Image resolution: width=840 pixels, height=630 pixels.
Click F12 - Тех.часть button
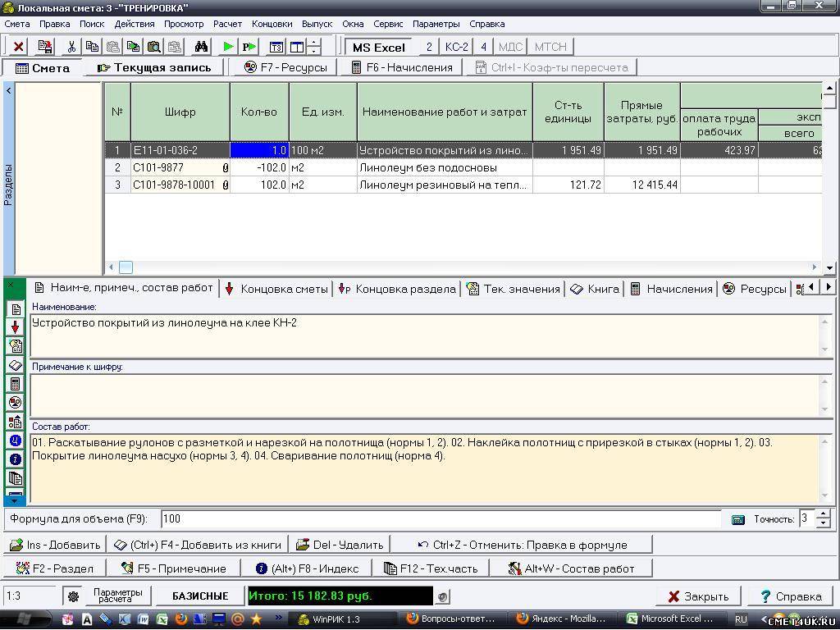point(431,568)
